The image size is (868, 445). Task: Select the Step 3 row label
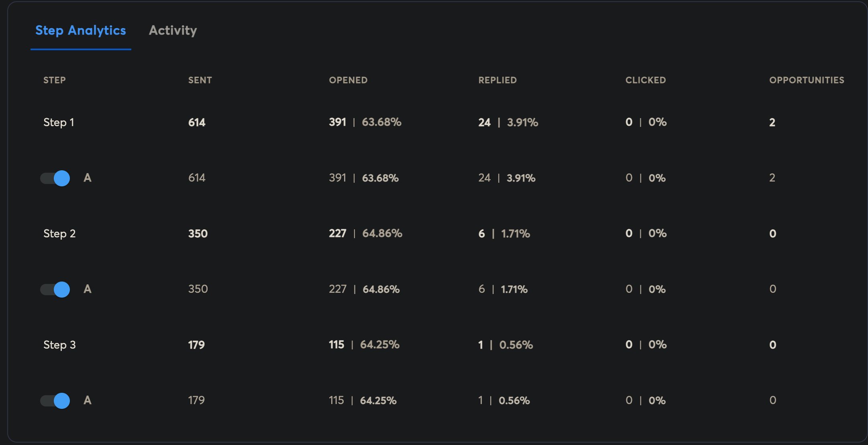point(59,345)
